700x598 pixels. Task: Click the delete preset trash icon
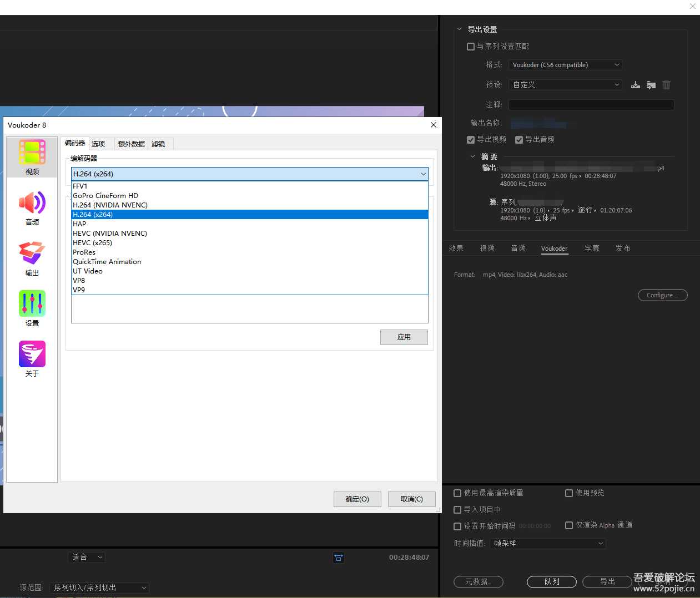point(667,85)
